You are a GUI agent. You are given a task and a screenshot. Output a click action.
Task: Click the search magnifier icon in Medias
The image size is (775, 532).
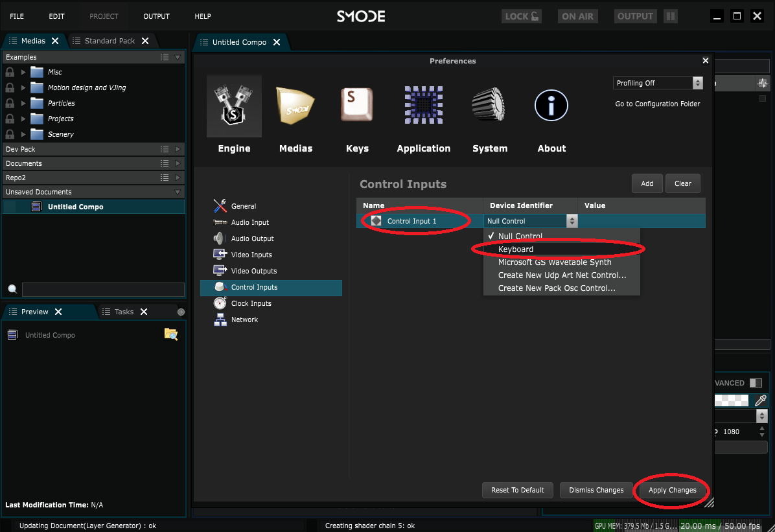(x=13, y=289)
